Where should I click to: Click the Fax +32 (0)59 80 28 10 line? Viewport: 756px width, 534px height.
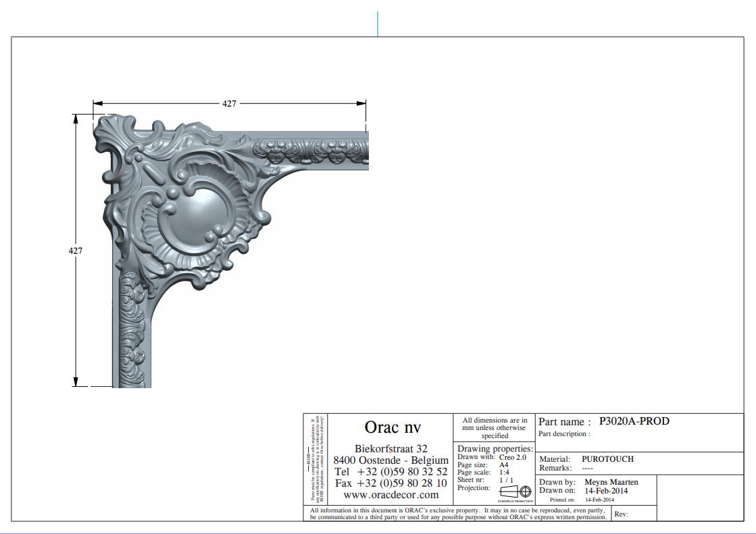pyautogui.click(x=391, y=483)
